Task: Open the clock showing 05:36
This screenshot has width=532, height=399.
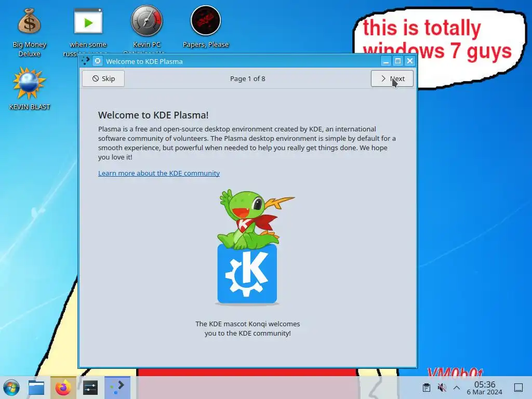Action: pos(485,388)
